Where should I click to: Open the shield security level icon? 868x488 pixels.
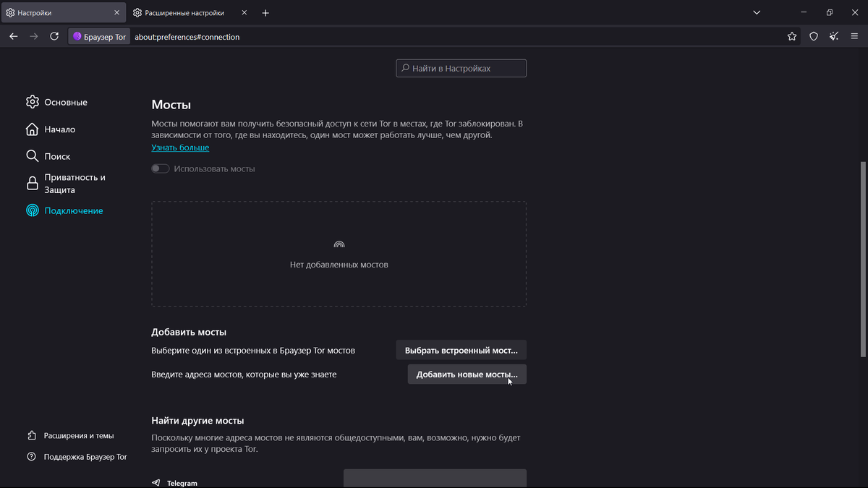click(814, 37)
